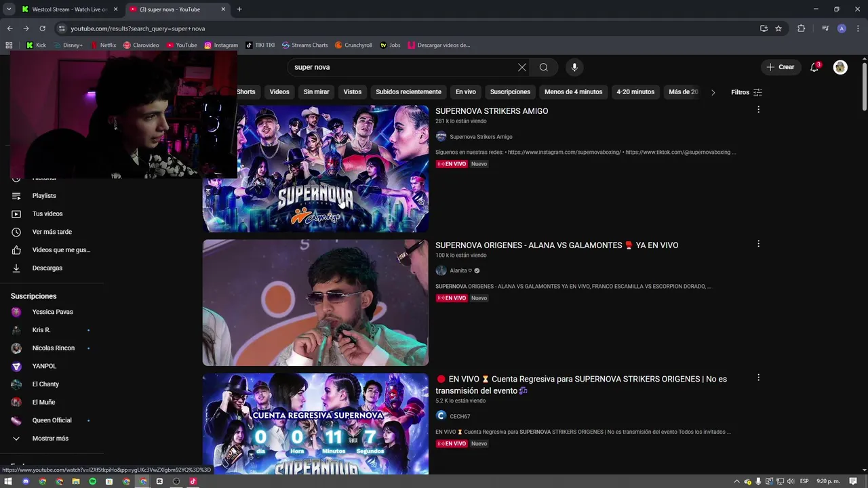The width and height of the screenshot is (868, 488).
Task: Filter by Subidos recientemente
Action: [408, 92]
